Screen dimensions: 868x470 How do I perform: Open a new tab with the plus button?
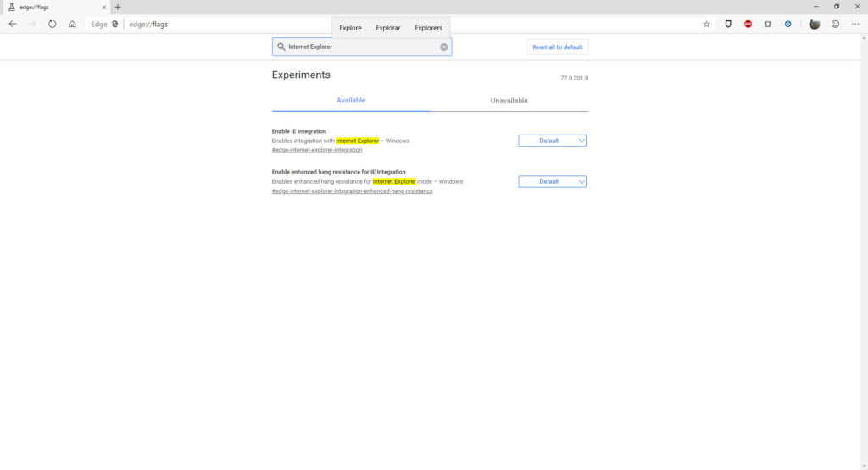[x=118, y=7]
